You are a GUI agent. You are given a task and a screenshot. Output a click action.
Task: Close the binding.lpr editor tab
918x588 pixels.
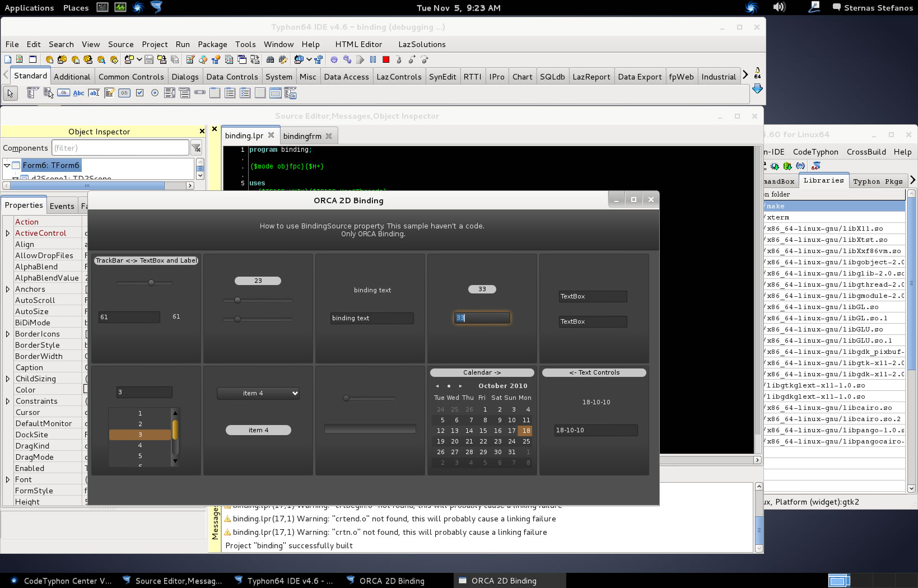[271, 136]
